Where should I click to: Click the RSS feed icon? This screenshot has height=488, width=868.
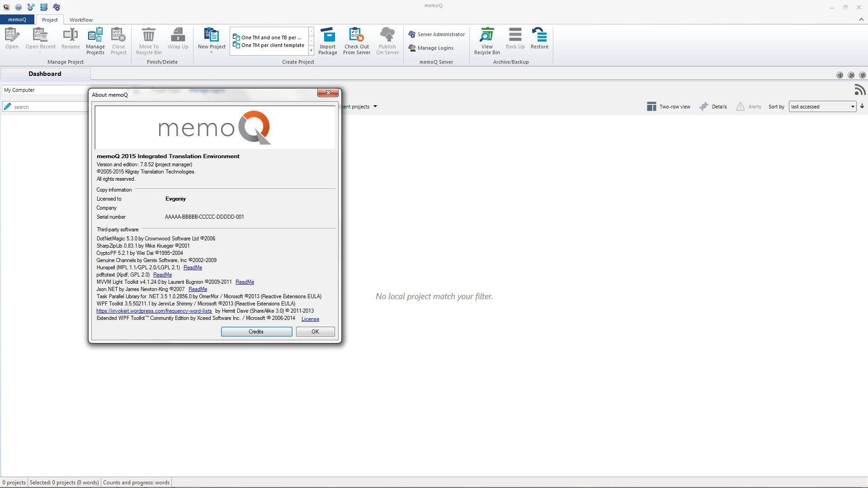pyautogui.click(x=860, y=90)
